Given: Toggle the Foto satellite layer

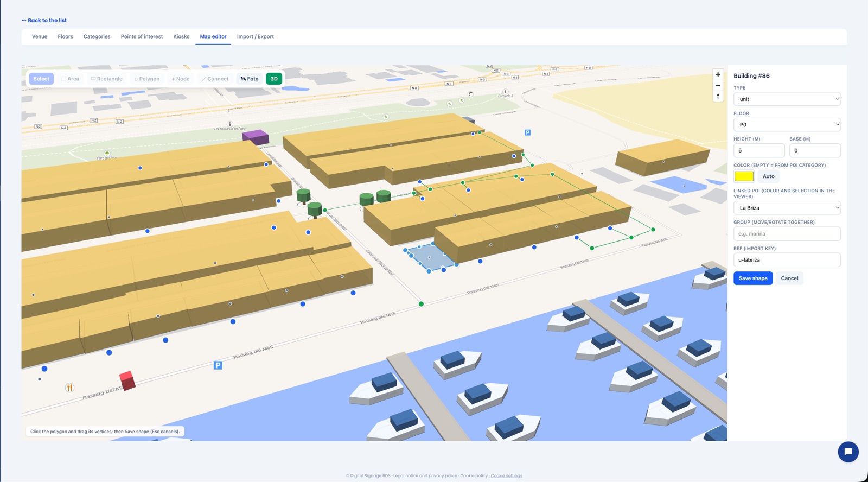Looking at the screenshot, I should click(x=250, y=79).
